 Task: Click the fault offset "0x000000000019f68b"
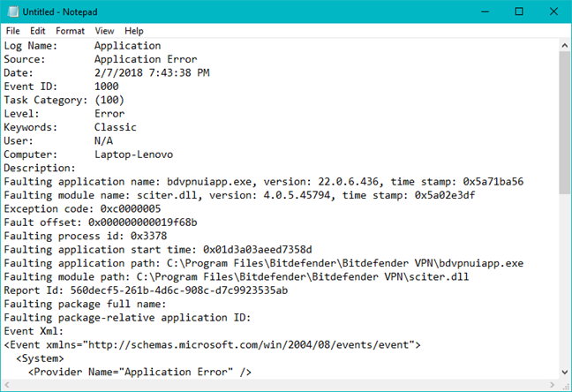pos(143,222)
